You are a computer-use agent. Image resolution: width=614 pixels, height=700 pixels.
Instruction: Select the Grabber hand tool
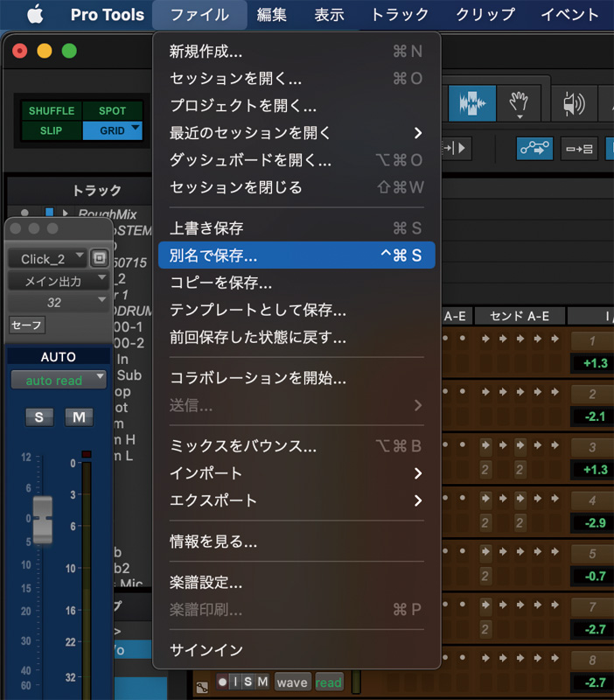(519, 103)
